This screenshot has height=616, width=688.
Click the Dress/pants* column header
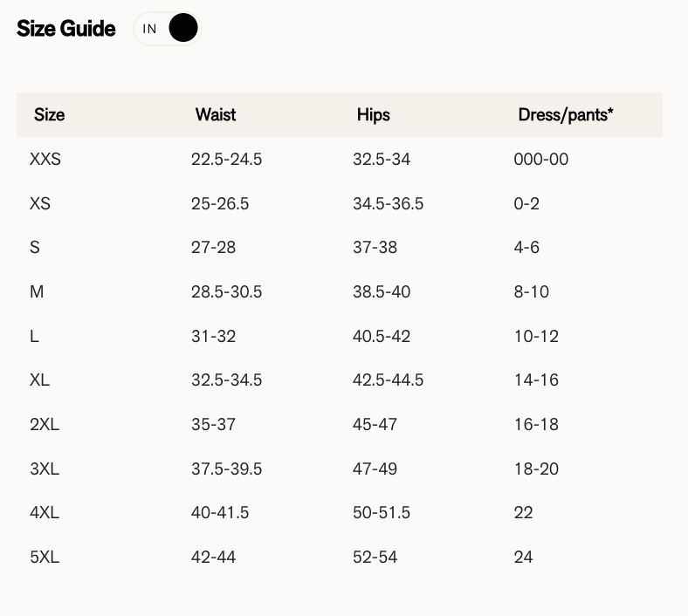click(566, 115)
